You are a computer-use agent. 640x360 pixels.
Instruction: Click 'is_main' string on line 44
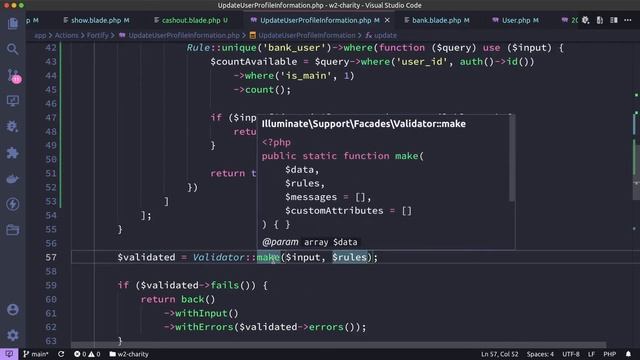pos(306,76)
